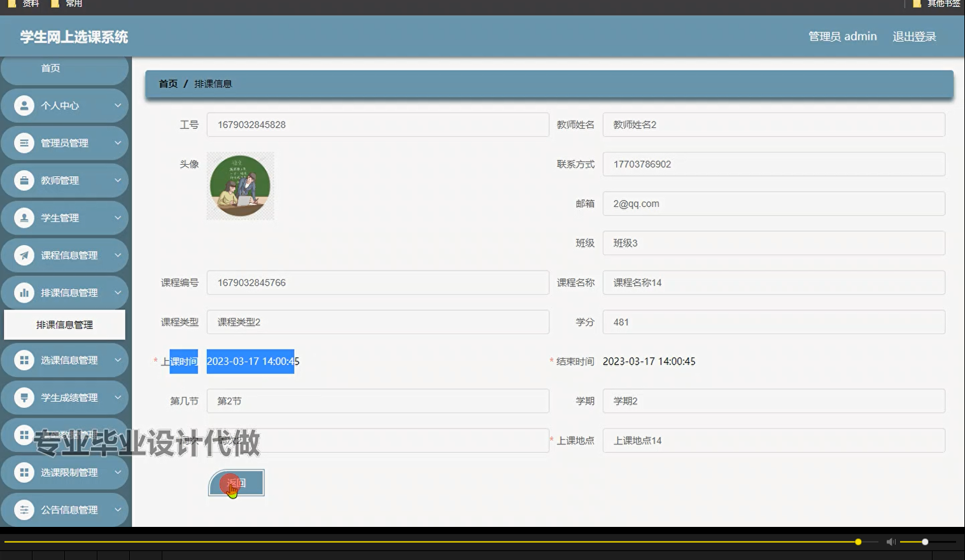Click the 上课地点14 input field

(773, 440)
